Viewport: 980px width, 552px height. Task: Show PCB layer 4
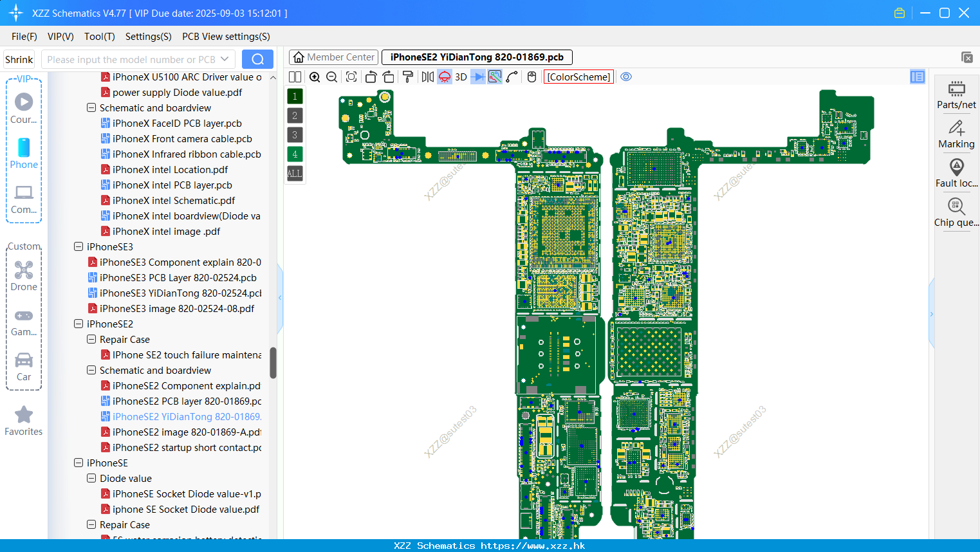(295, 154)
